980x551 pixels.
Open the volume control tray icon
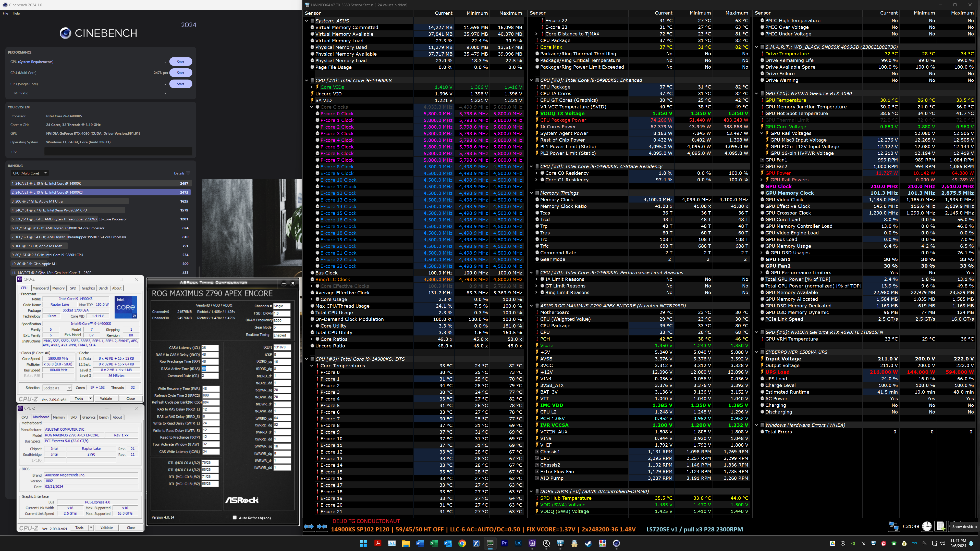(x=942, y=543)
